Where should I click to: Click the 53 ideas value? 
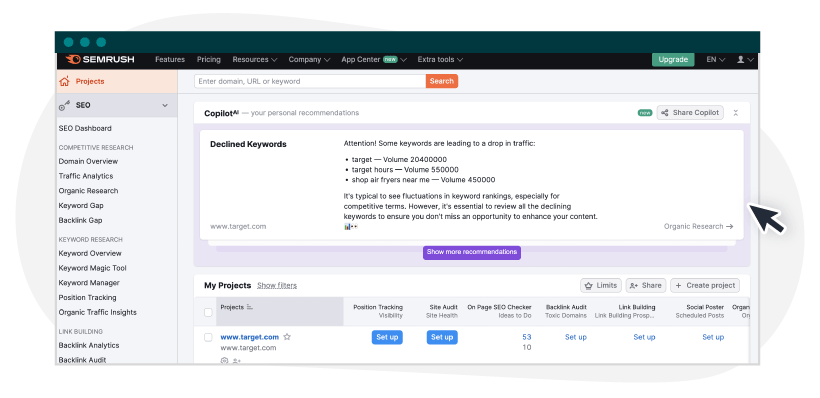click(527, 337)
